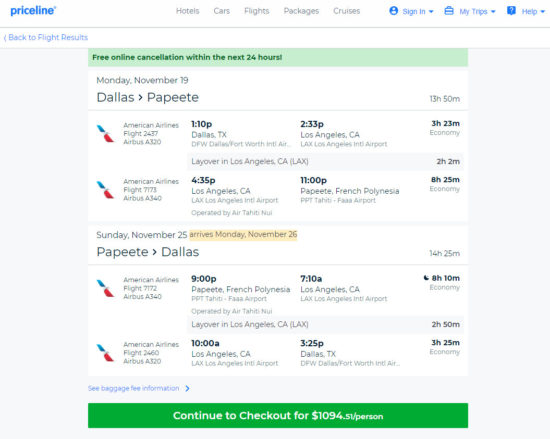Image resolution: width=550 pixels, height=439 pixels.
Task: Click the priceline logo
Action: point(33,11)
